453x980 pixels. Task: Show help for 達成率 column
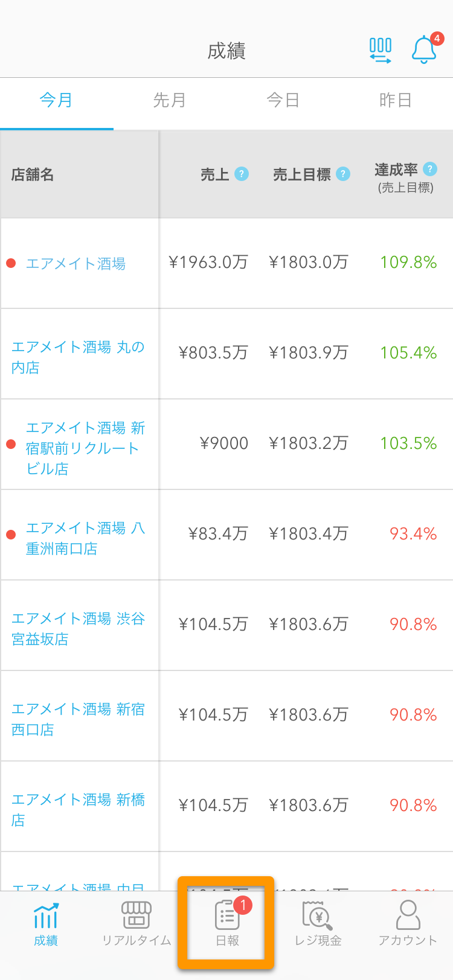click(430, 169)
